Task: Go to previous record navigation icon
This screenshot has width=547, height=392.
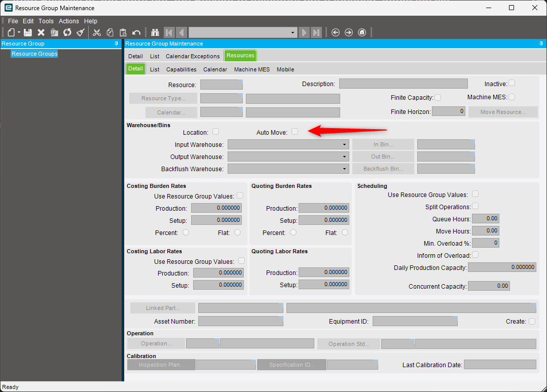Action: pos(181,32)
